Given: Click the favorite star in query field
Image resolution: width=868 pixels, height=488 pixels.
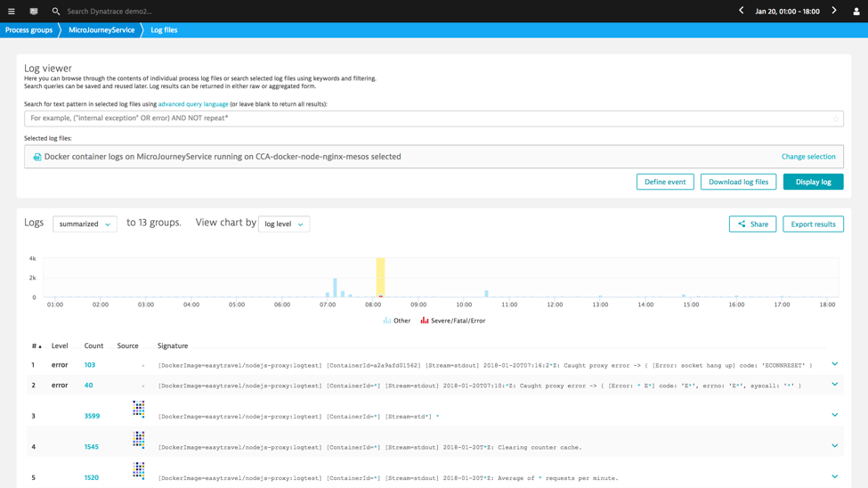Looking at the screenshot, I should [835, 118].
